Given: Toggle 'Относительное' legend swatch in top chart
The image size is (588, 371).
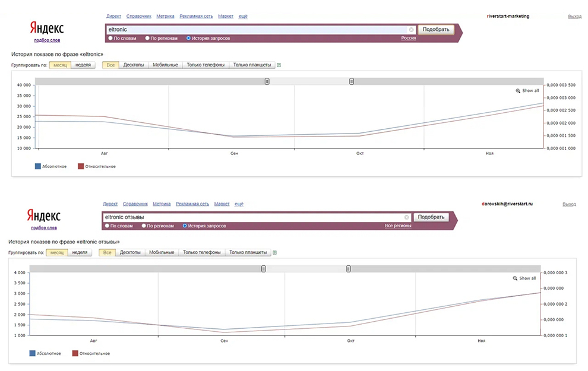Looking at the screenshot, I should click(x=81, y=166).
